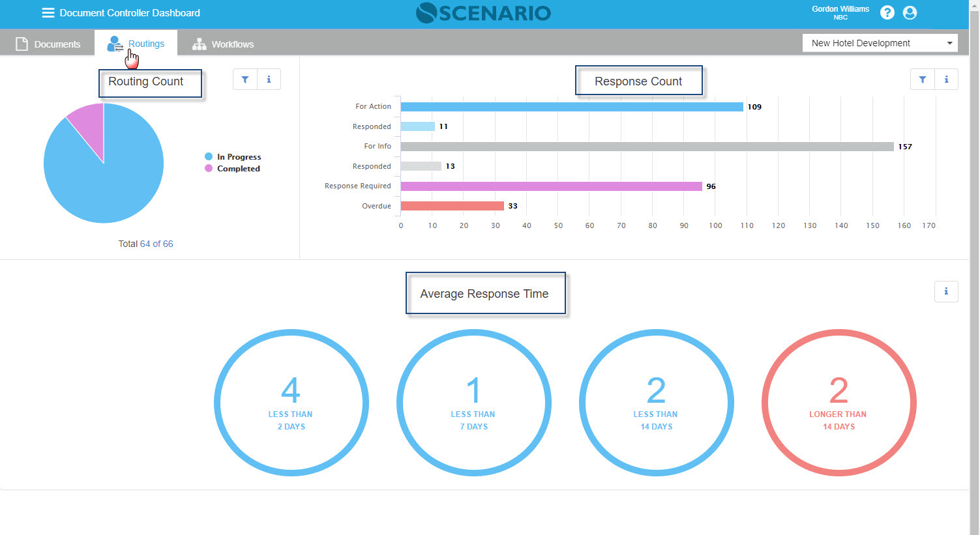
Task: Click the red Overdue bar
Action: [452, 206]
